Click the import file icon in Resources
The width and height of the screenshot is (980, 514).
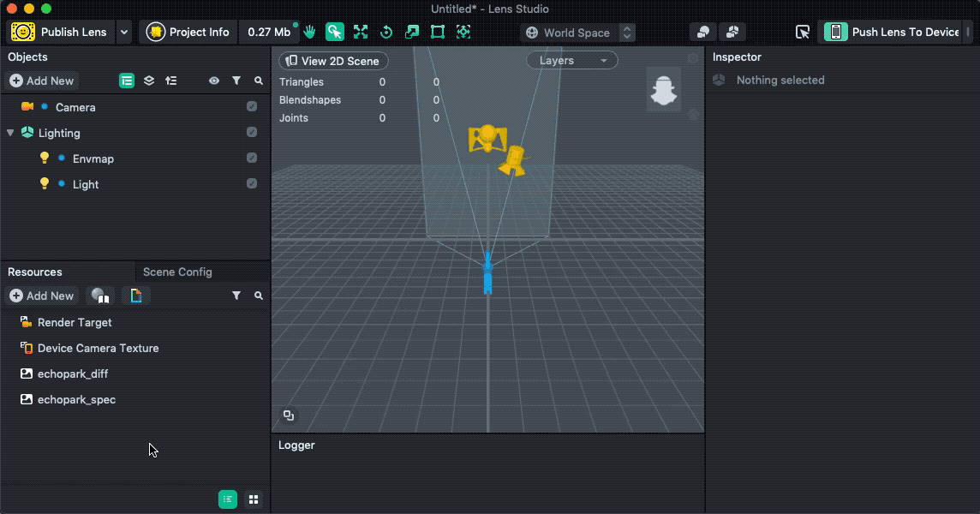[136, 296]
